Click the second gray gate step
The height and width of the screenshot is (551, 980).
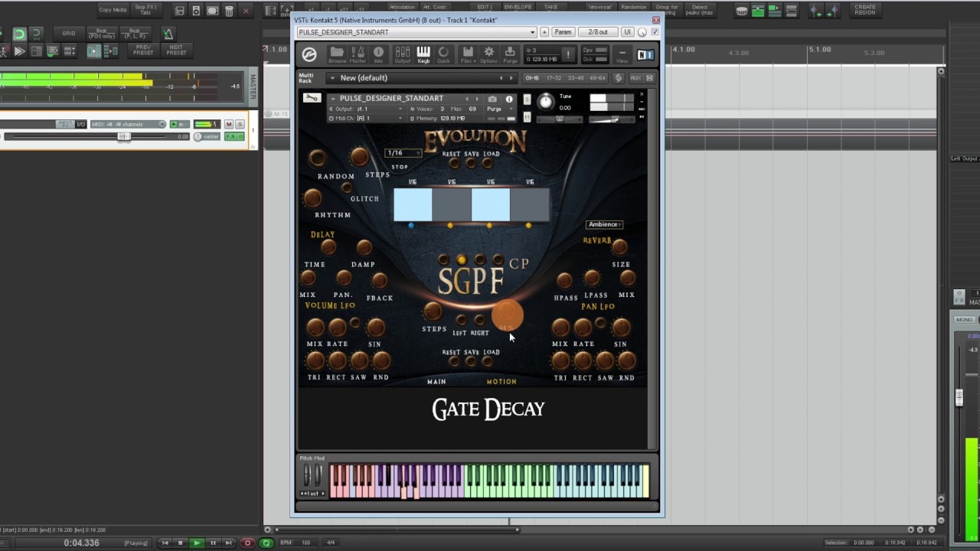click(x=452, y=205)
